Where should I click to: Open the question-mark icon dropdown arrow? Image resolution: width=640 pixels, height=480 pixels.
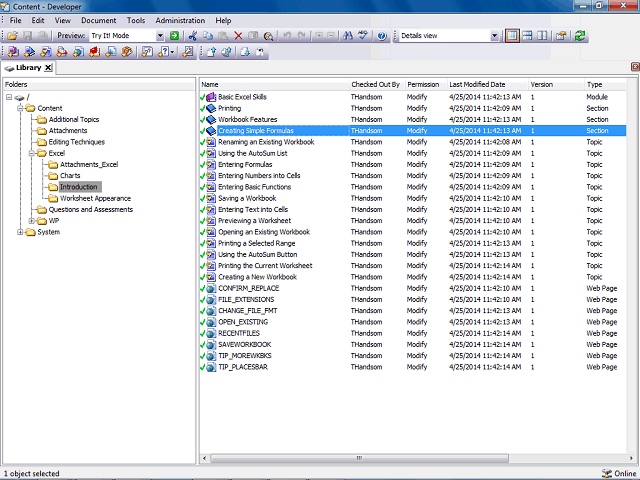(173, 52)
